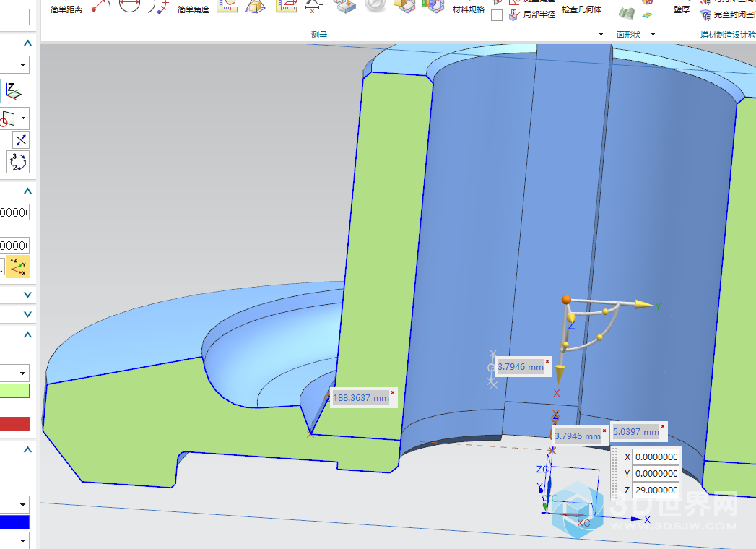Viewport: 756px width, 549px height.
Task: Collapse the topmost left panel section
Action: pyautogui.click(x=27, y=43)
